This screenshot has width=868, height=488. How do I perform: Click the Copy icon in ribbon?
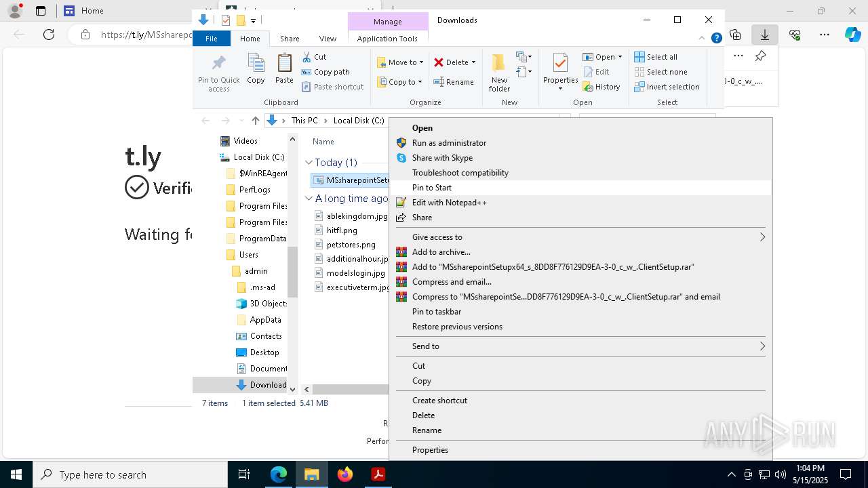[x=256, y=63]
